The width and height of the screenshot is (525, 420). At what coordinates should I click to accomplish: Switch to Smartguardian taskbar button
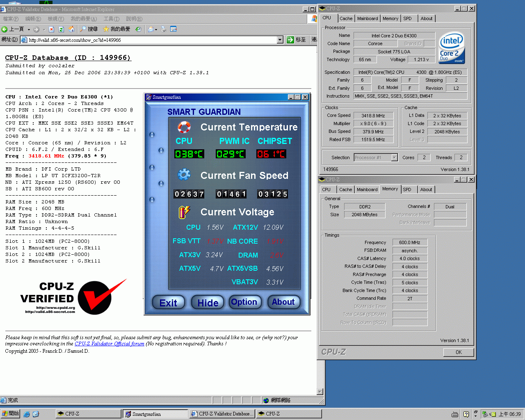[x=155, y=414]
